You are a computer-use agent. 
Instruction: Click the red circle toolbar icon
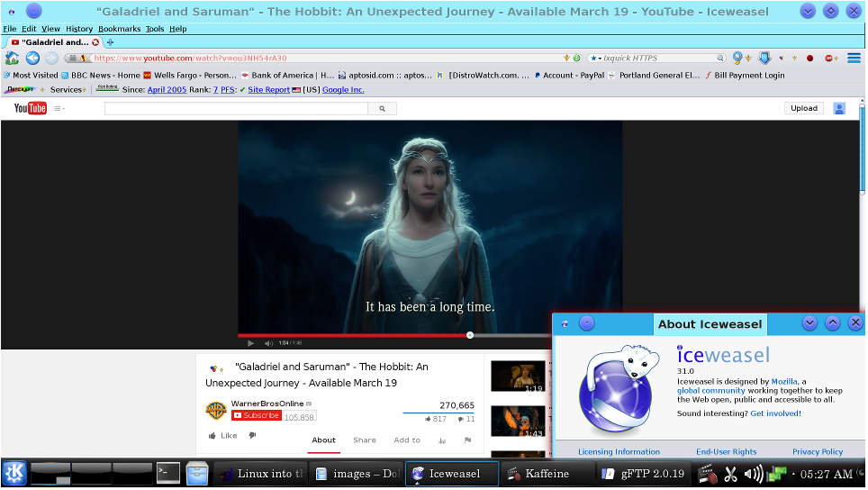click(809, 59)
